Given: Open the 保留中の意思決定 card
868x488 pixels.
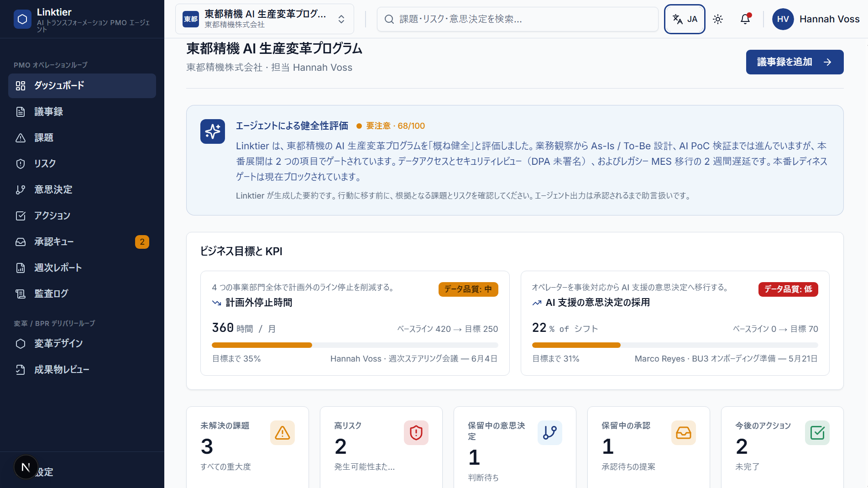Looking at the screenshot, I should tap(515, 447).
